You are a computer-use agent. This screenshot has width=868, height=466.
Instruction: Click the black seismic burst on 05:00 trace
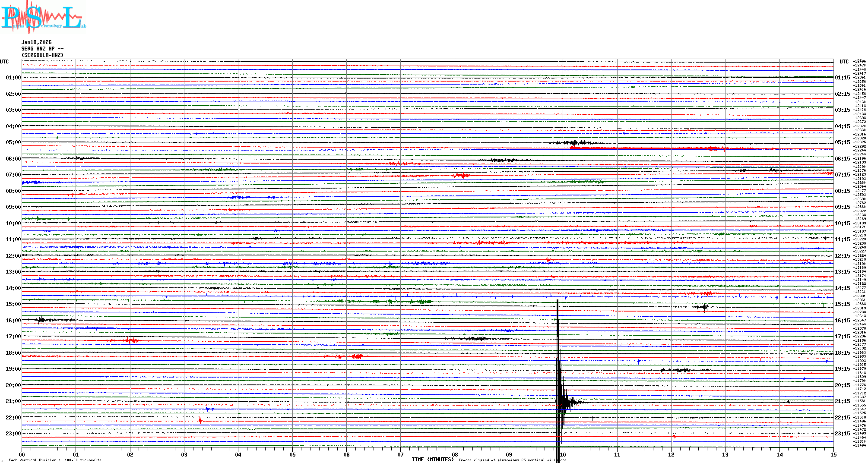pyautogui.click(x=573, y=143)
